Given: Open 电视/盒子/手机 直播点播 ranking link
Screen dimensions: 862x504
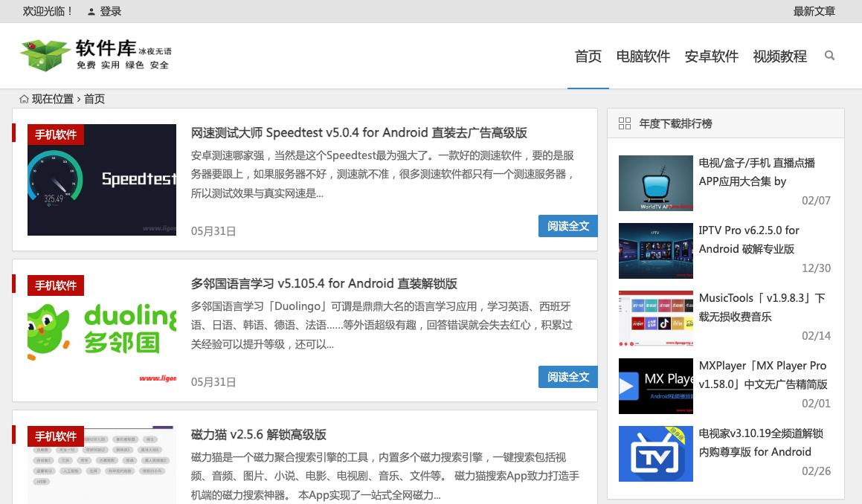Looking at the screenshot, I should (x=757, y=172).
